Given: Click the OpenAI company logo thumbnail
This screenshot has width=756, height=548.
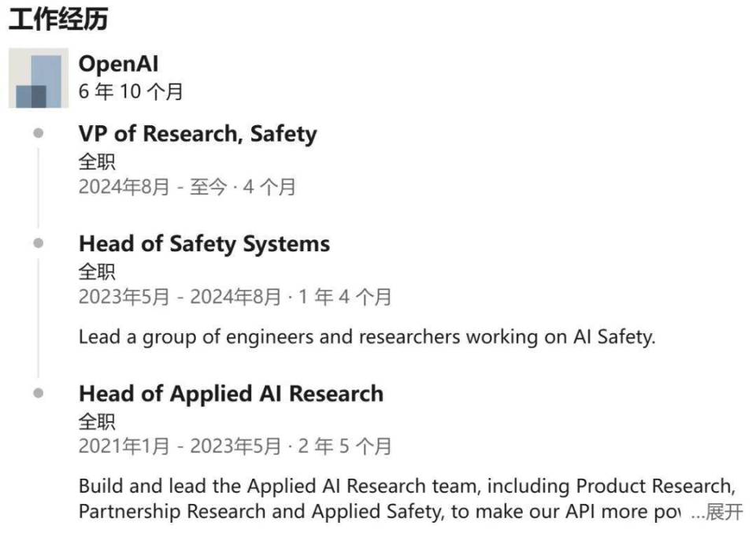Looking at the screenshot, I should [39, 78].
